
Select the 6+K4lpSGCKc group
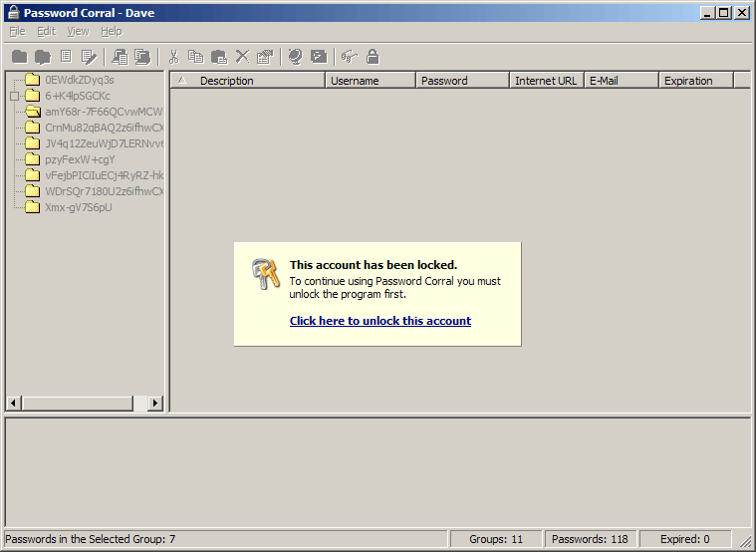[78, 96]
